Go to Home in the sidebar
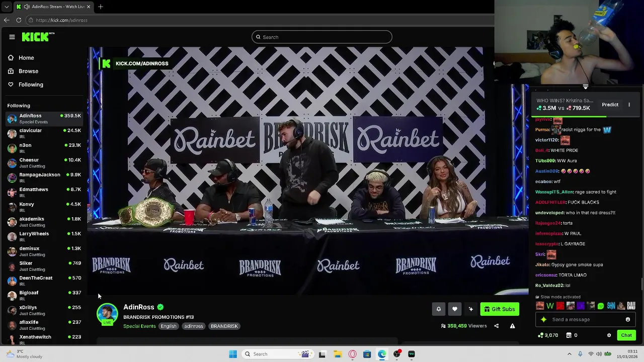 click(x=26, y=58)
